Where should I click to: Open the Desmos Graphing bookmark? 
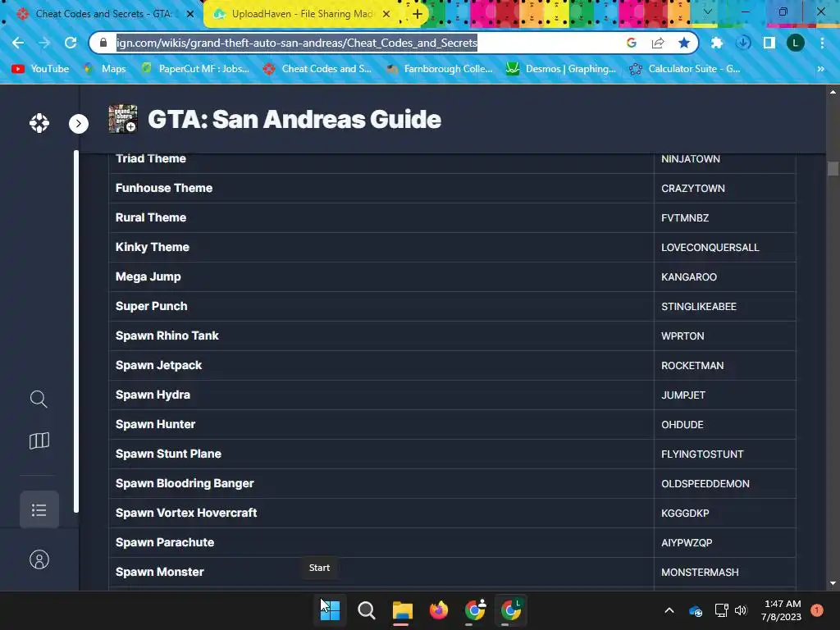point(561,69)
